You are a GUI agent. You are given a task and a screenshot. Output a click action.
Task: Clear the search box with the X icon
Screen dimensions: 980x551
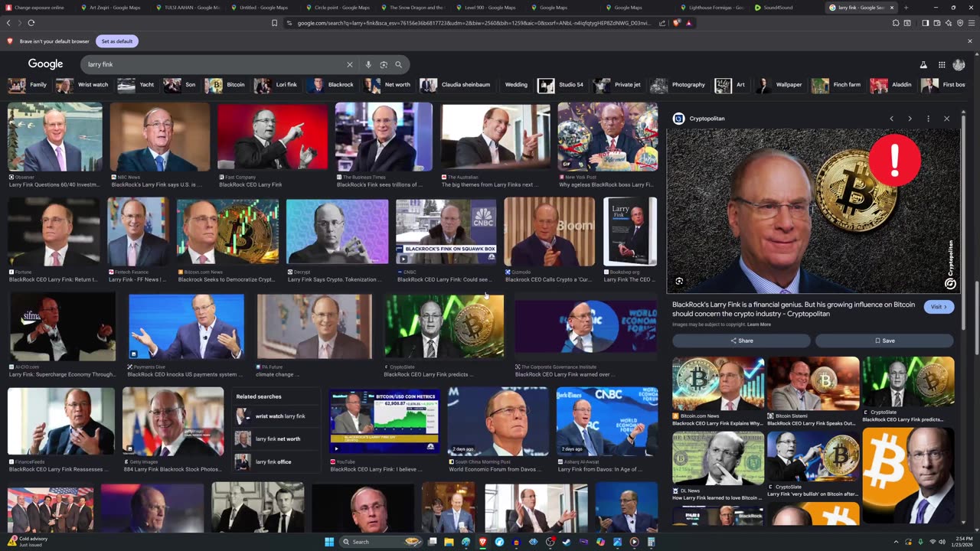coord(350,64)
